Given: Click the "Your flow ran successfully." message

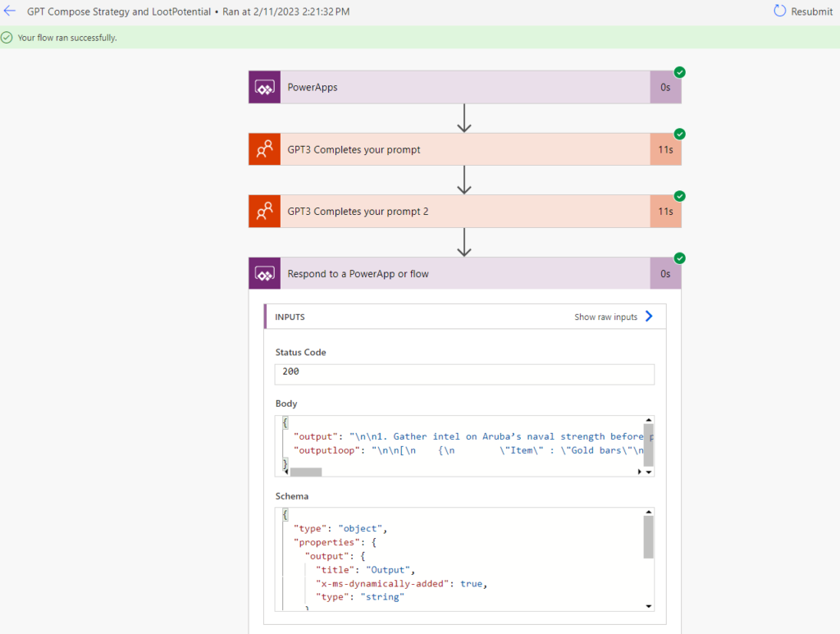Looking at the screenshot, I should pos(67,38).
